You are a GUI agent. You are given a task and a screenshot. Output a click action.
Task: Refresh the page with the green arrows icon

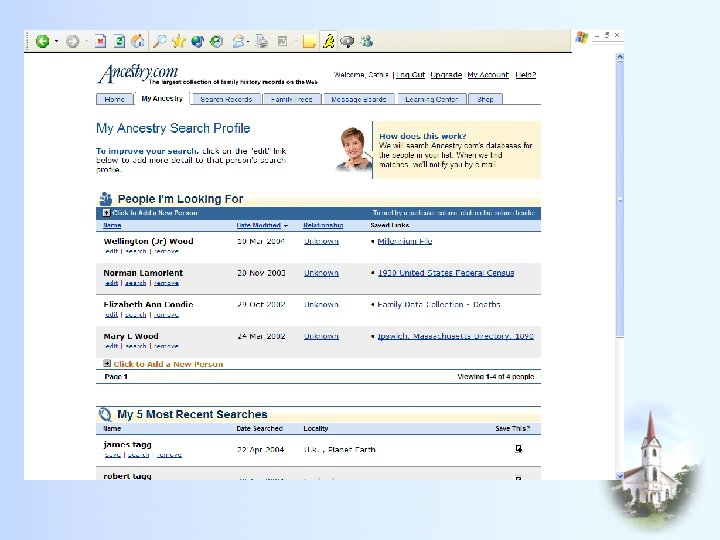[x=119, y=41]
